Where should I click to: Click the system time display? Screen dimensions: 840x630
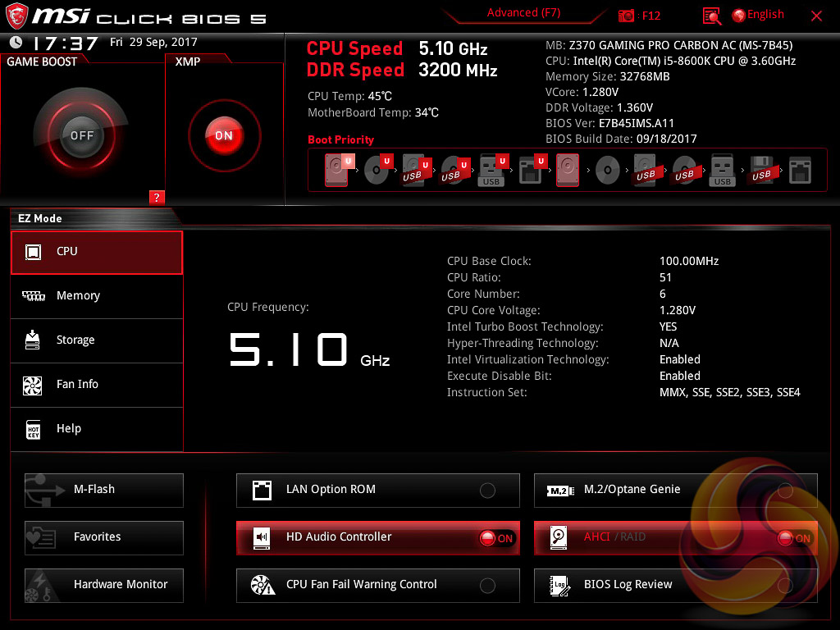coord(65,43)
